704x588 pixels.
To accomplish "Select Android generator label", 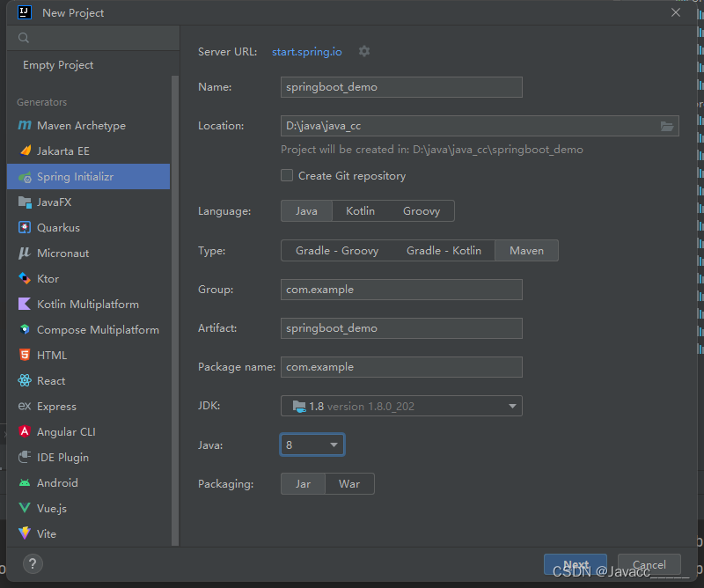I will click(57, 483).
